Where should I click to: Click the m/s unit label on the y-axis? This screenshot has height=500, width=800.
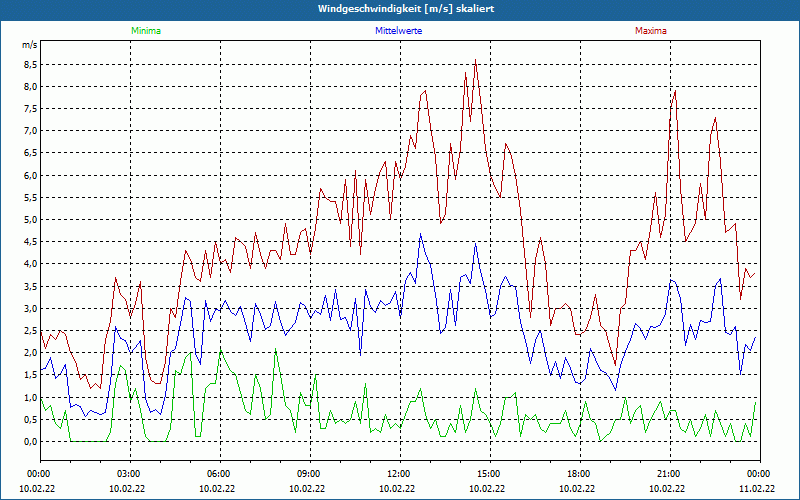point(30,45)
